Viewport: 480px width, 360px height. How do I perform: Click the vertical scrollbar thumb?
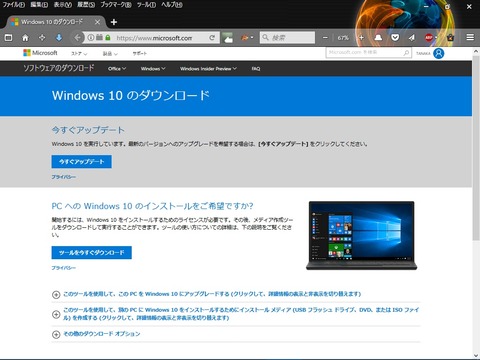click(476, 148)
